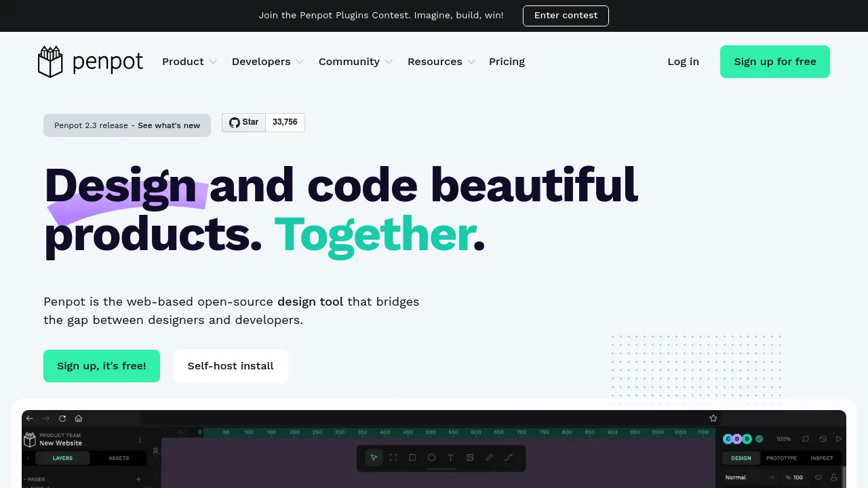Screen dimensions: 868x488
Task: Click the bookmark star icon in the mockup
Action: click(713, 418)
